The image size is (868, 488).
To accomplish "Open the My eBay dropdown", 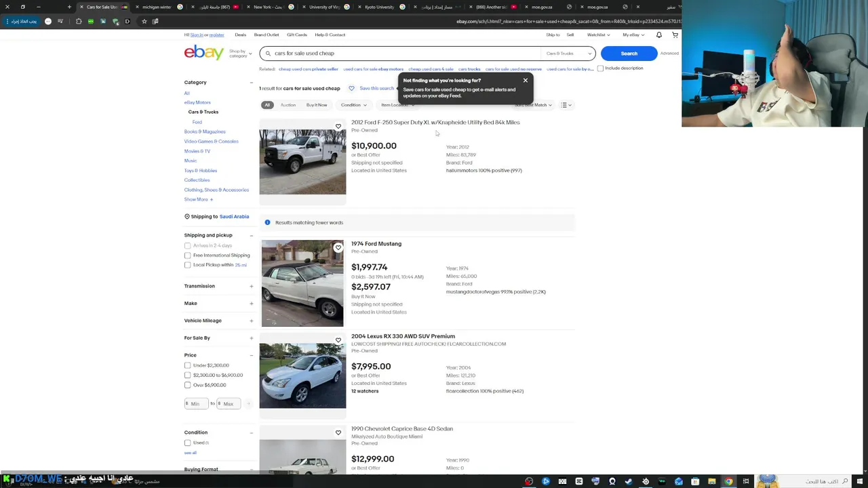I will (x=633, y=35).
